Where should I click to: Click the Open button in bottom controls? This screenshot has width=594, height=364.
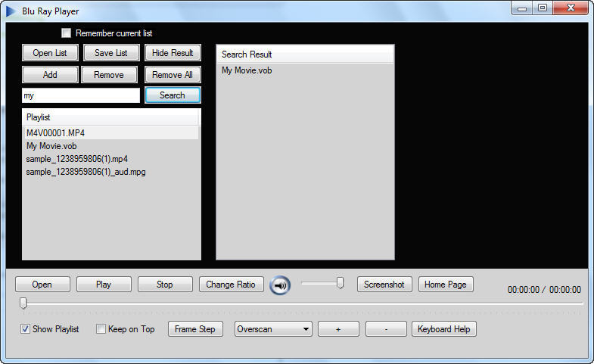tap(42, 285)
